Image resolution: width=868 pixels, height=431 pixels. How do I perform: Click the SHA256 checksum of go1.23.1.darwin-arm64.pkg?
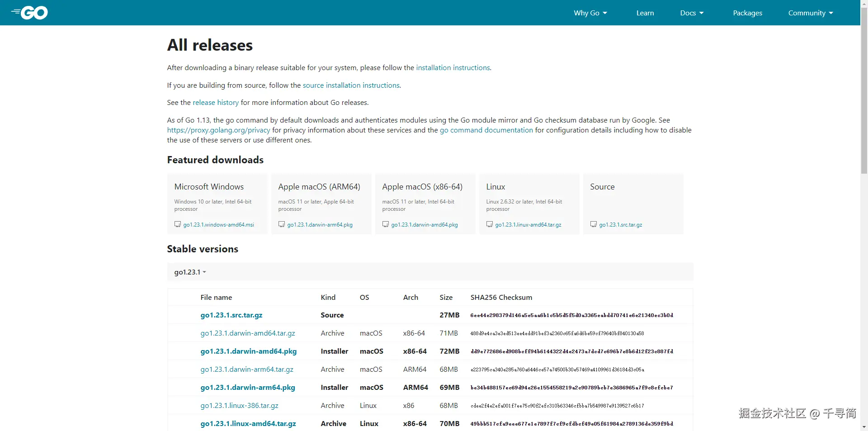coord(572,388)
